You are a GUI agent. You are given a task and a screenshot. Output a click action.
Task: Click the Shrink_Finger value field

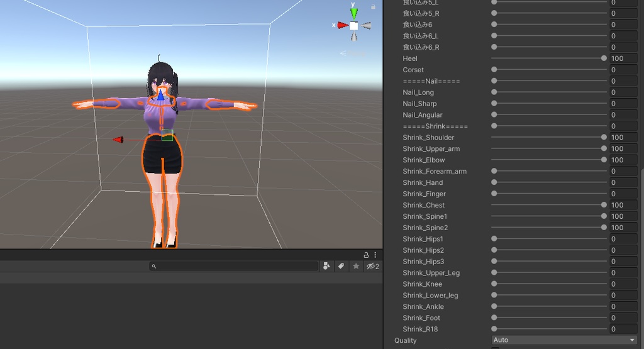[623, 194]
